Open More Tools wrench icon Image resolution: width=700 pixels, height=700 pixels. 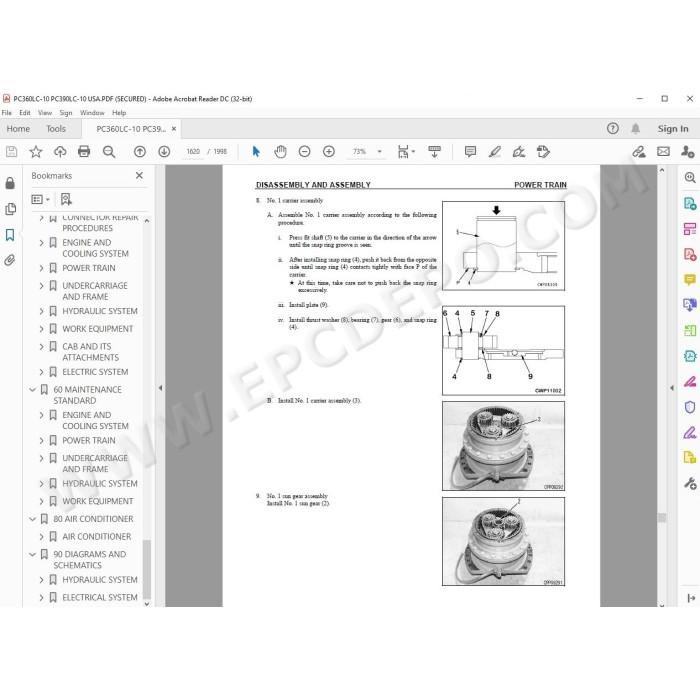(x=690, y=483)
